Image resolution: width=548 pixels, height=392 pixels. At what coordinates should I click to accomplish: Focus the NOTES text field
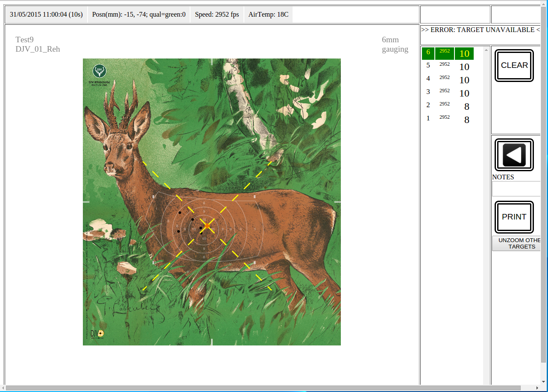(517, 189)
